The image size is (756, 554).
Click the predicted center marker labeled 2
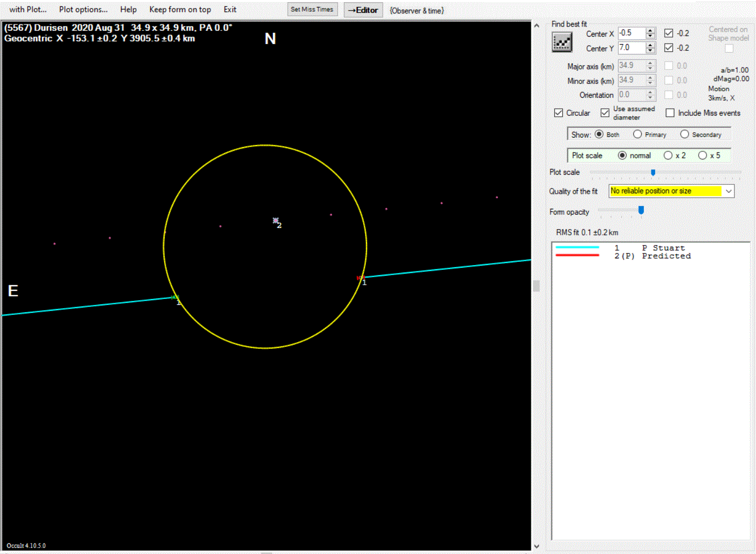pyautogui.click(x=276, y=220)
